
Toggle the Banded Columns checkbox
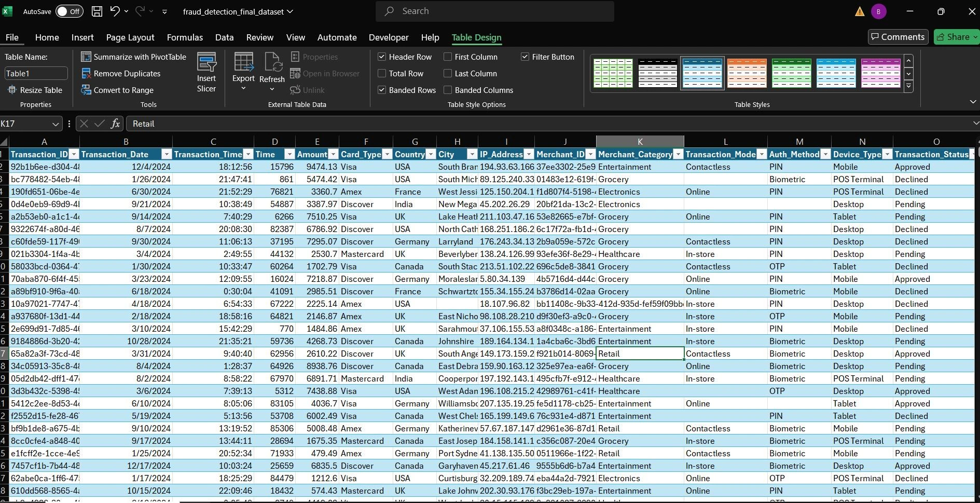point(448,90)
